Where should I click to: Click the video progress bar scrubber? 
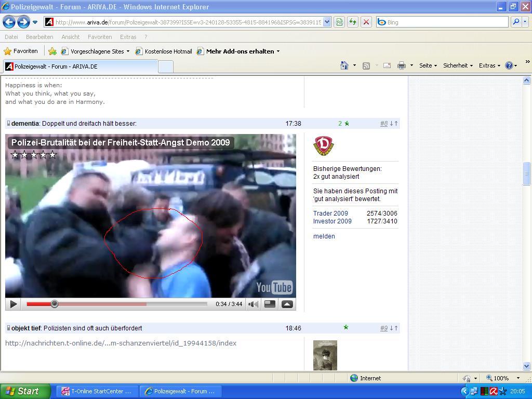click(55, 304)
